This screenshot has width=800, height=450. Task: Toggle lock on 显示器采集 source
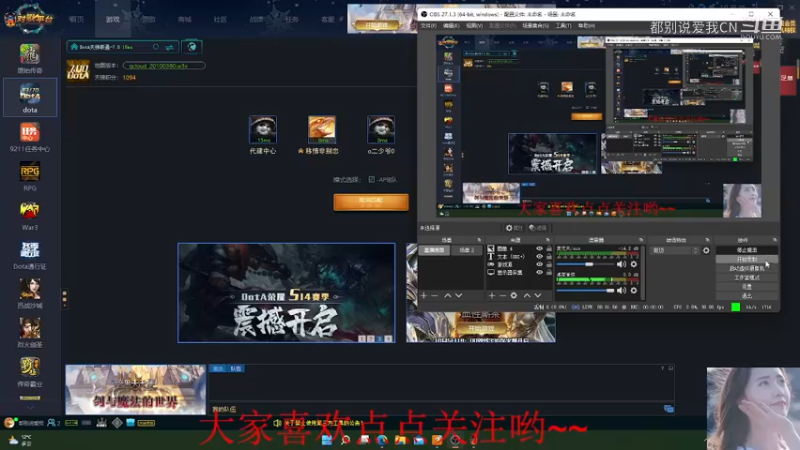click(x=549, y=272)
